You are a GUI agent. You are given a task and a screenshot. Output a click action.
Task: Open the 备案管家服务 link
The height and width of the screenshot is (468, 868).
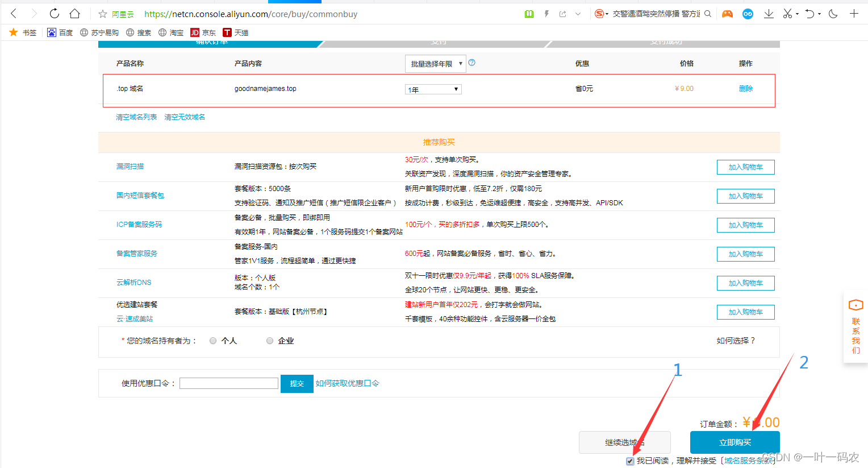click(x=137, y=254)
